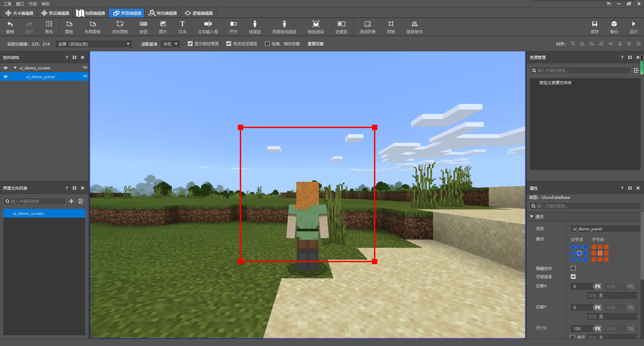This screenshot has width=644, height=346.
Task: Switch to 特效编辑器 tab
Action: tap(163, 13)
